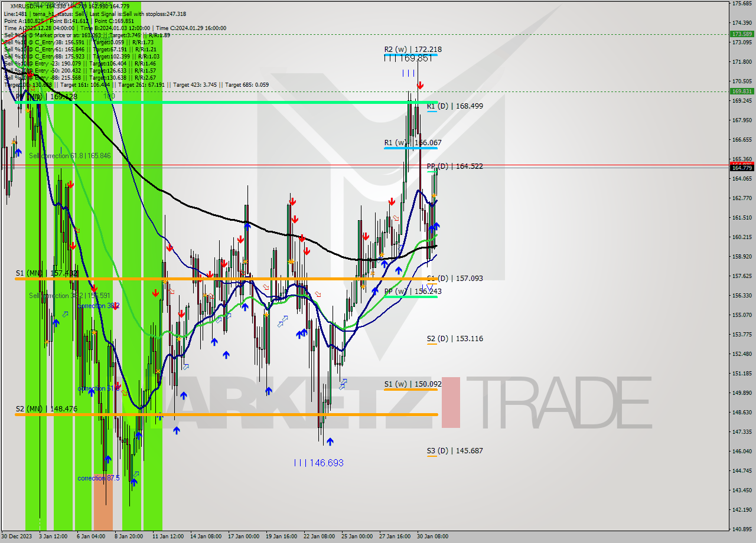Click the 'S3 (D) | 145.687' label
The height and width of the screenshot is (543, 756).
pos(455,451)
